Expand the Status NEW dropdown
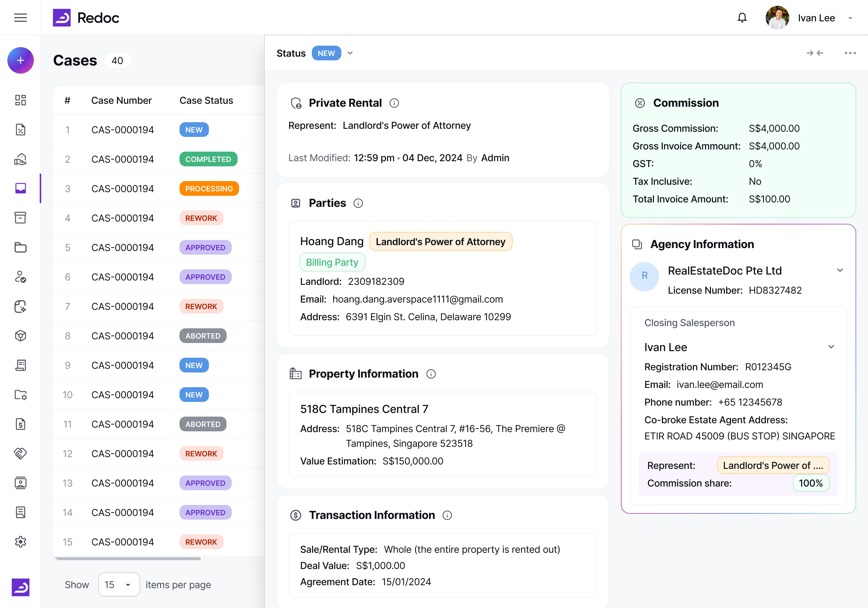 [x=350, y=53]
